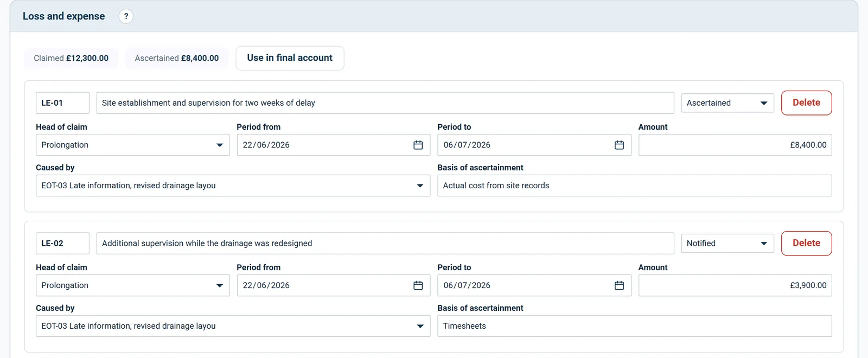The image size is (868, 358).
Task: Open calendar picker for LE-01 Period to
Action: pos(619,145)
